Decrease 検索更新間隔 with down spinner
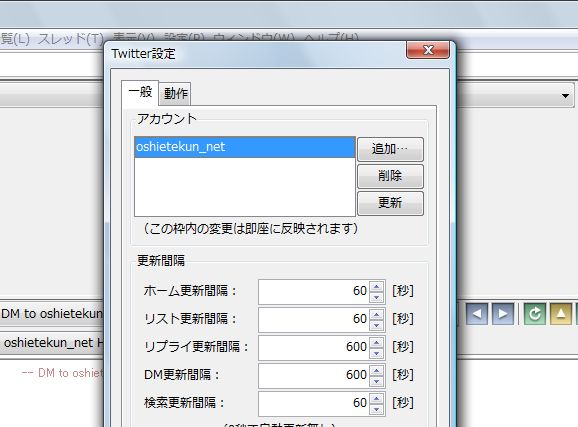 coord(376,409)
